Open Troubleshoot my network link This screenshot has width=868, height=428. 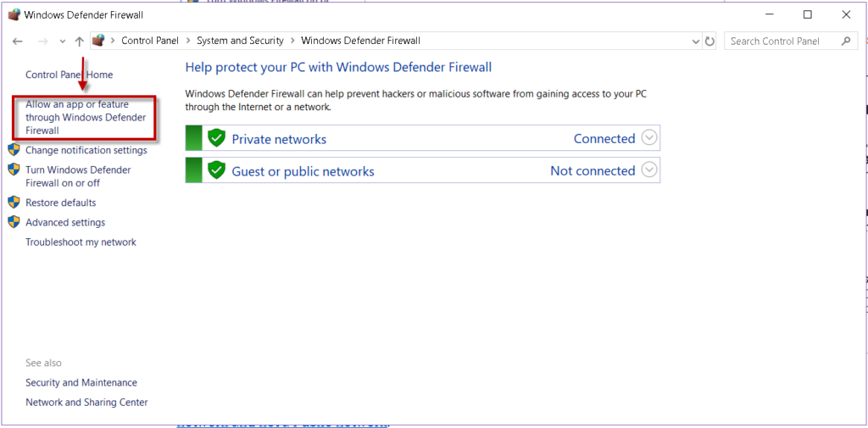(x=81, y=242)
